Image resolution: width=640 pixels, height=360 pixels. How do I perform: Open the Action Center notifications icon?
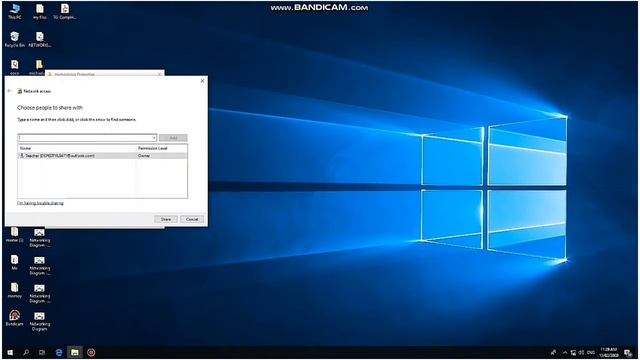coord(628,353)
